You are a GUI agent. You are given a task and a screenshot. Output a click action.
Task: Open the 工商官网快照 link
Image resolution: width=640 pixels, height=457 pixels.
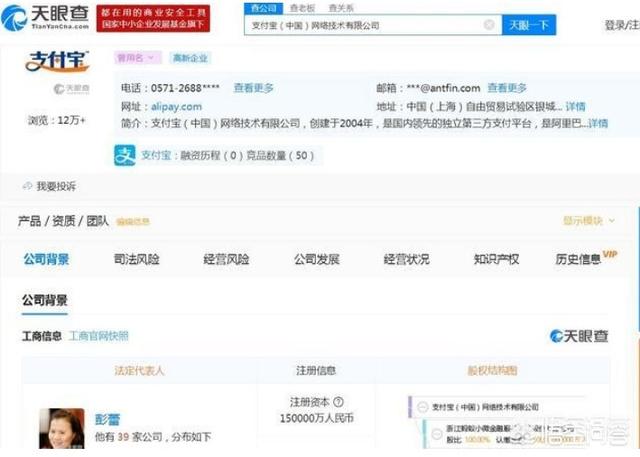point(98,336)
